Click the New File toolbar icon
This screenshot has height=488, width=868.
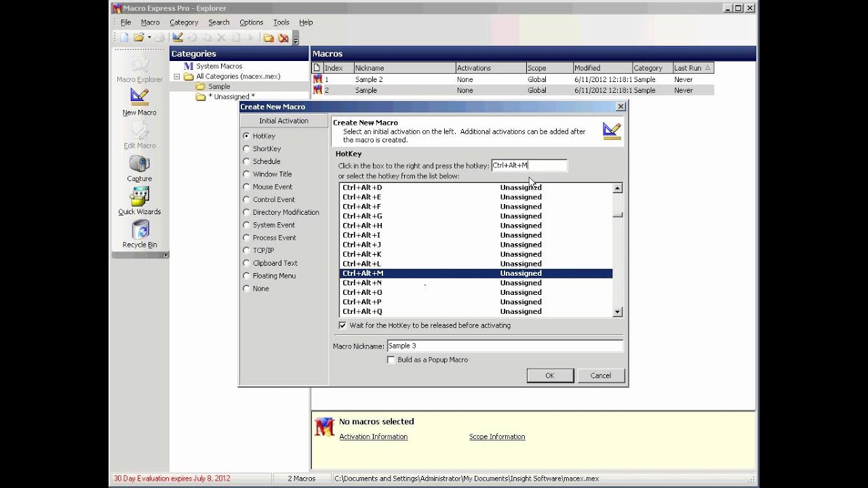click(x=124, y=38)
